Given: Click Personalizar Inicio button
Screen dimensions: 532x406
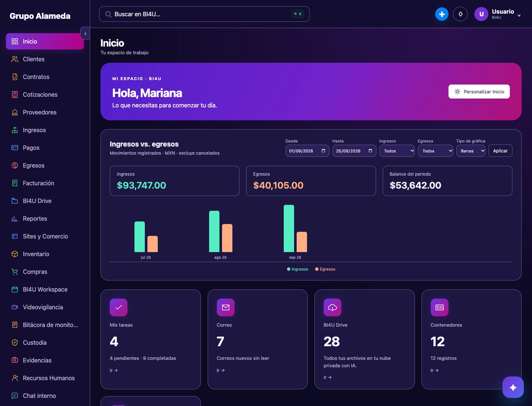Looking at the screenshot, I should 479,92.
